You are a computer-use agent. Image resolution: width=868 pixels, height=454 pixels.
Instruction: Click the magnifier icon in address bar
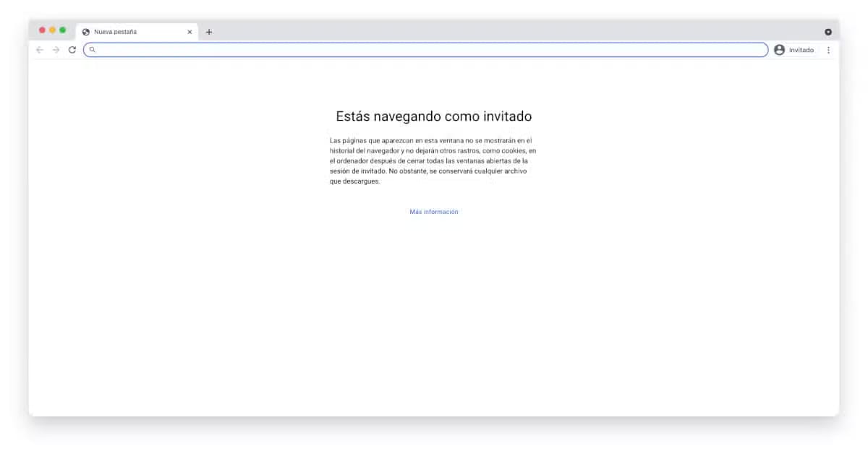pyautogui.click(x=93, y=50)
